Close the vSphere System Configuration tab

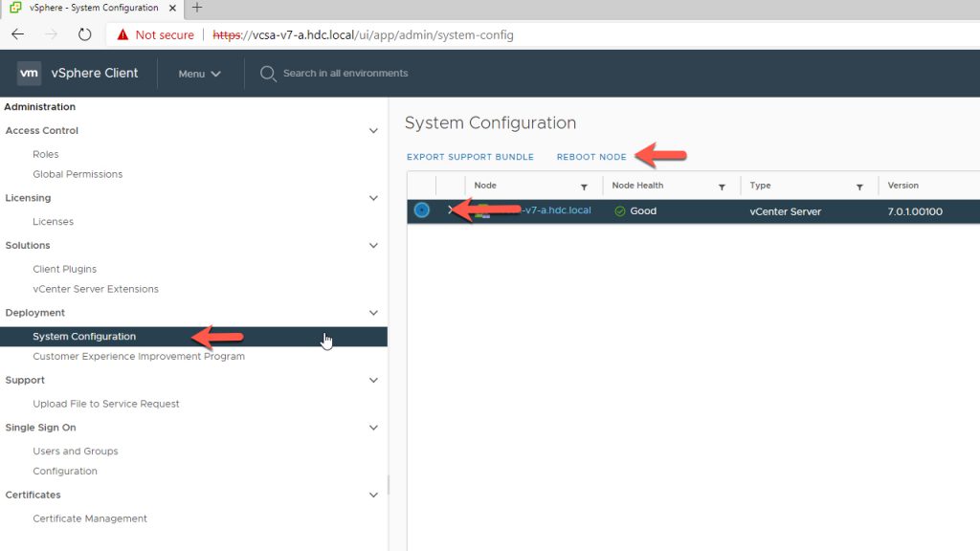click(172, 8)
